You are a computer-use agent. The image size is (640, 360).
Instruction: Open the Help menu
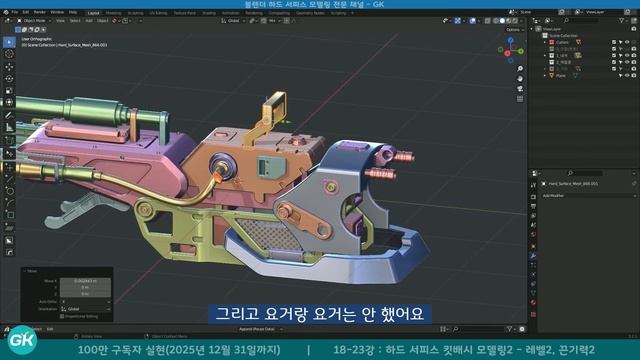(x=73, y=12)
